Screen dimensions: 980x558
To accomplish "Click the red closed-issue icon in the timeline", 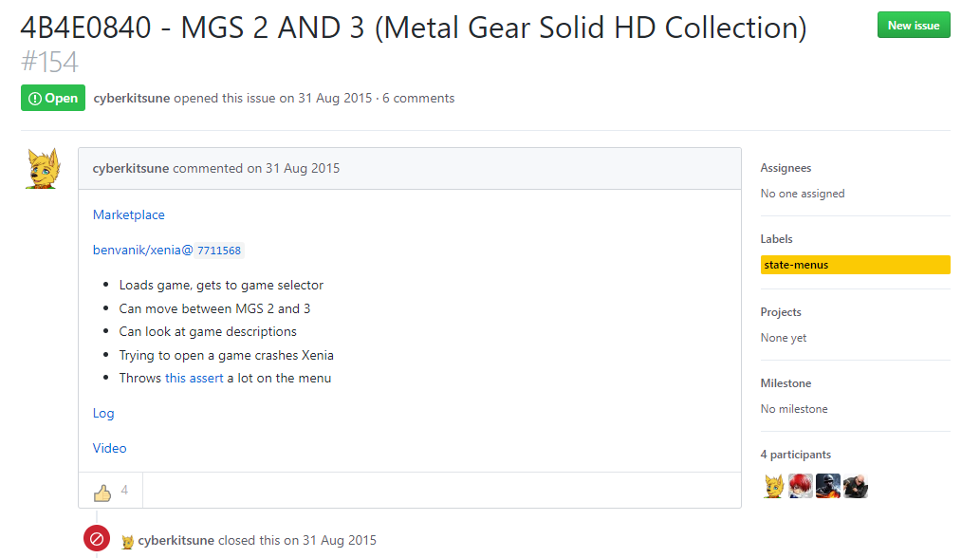I will point(96,539).
